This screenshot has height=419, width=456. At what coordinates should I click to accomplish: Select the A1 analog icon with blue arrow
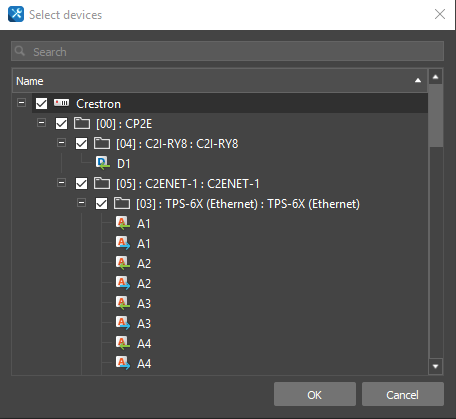click(123, 243)
